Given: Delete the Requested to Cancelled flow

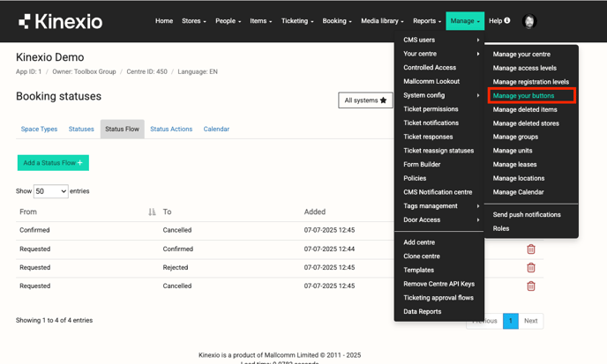Looking at the screenshot, I should pyautogui.click(x=530, y=286).
